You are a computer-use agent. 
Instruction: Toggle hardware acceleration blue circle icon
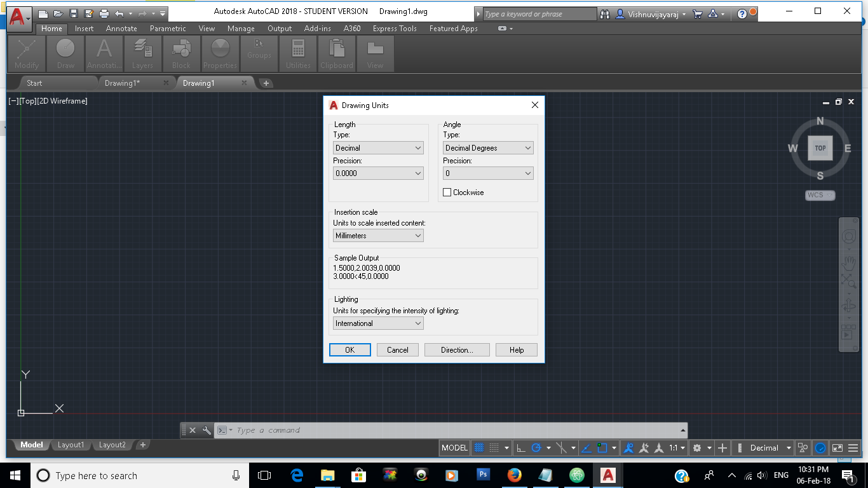(x=820, y=448)
